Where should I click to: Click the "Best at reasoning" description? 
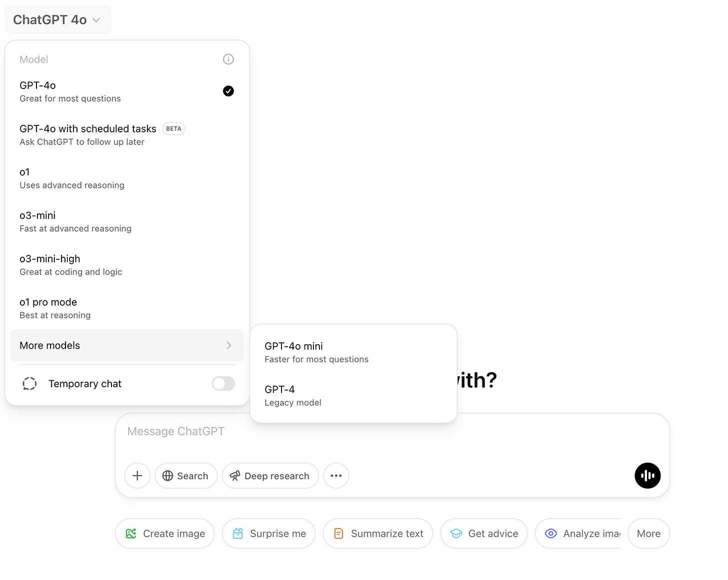pyautogui.click(x=55, y=315)
